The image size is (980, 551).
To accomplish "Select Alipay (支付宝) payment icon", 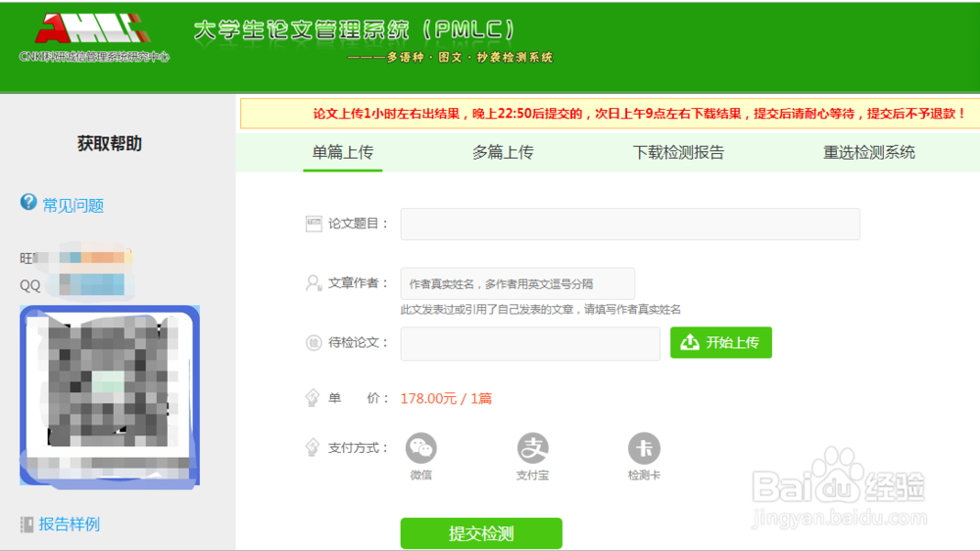I will [x=532, y=448].
